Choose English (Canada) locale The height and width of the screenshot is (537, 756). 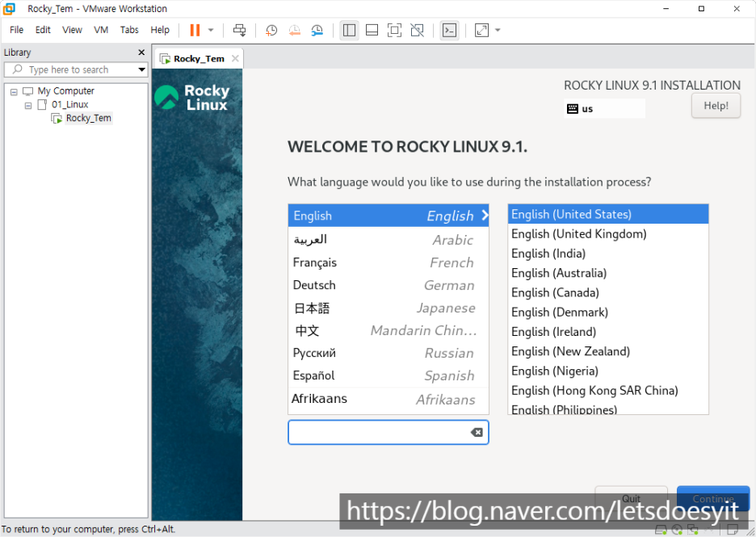click(x=608, y=292)
